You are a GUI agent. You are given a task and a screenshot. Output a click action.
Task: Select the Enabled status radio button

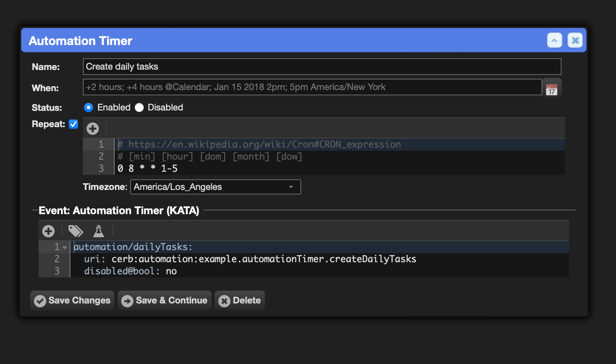point(89,107)
